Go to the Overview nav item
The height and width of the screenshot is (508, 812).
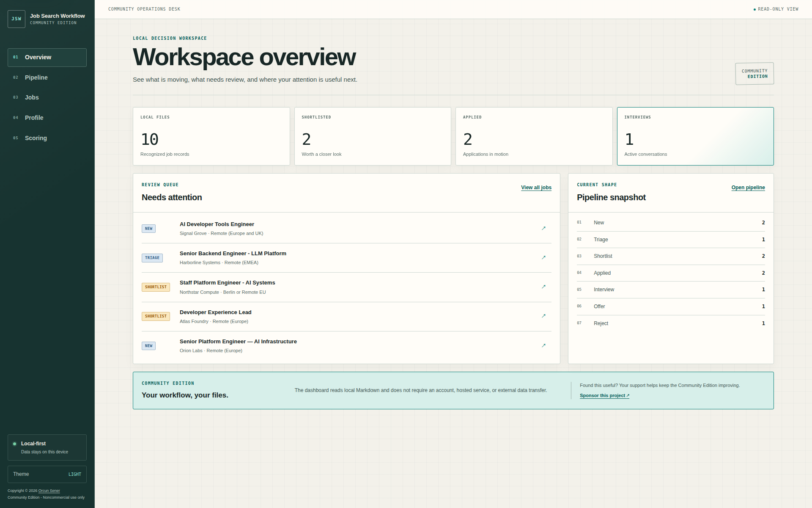click(x=47, y=58)
